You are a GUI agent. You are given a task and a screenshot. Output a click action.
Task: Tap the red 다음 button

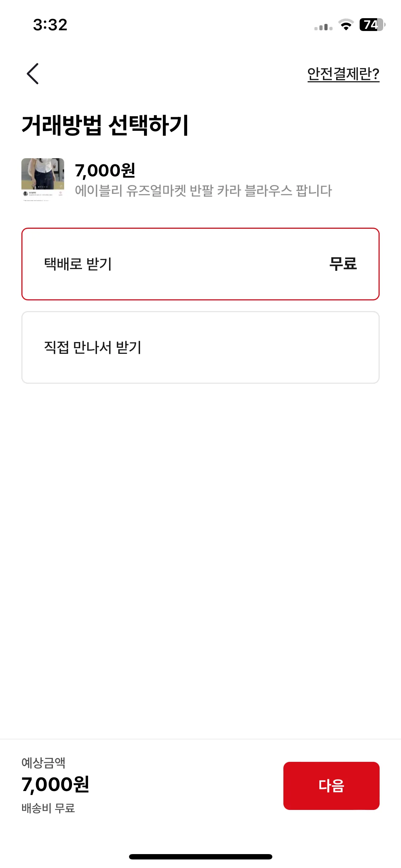pyautogui.click(x=331, y=786)
